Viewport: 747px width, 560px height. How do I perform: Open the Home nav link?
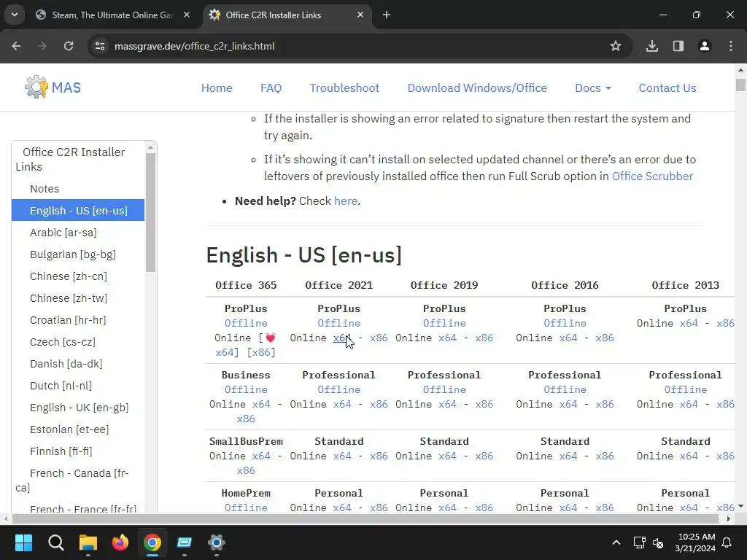click(217, 87)
